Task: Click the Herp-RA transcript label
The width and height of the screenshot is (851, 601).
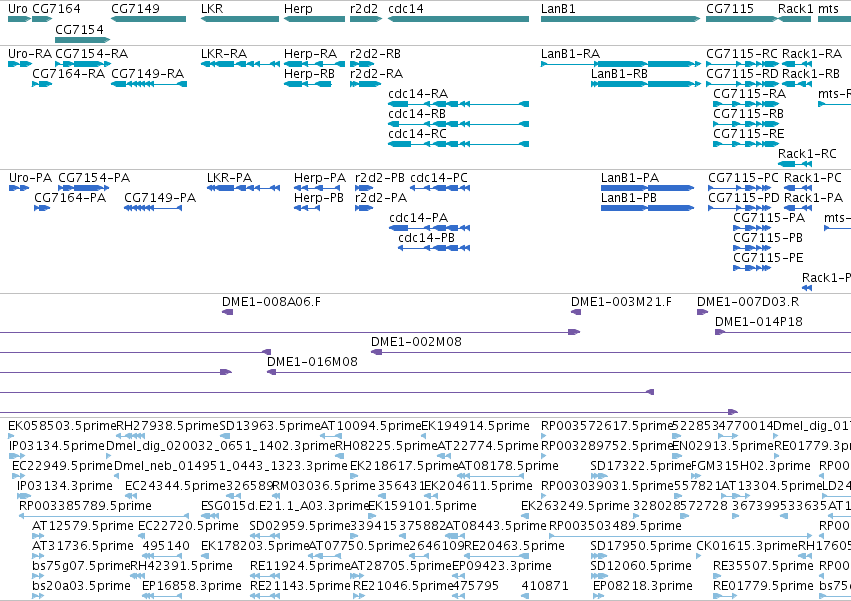Action: [310, 54]
